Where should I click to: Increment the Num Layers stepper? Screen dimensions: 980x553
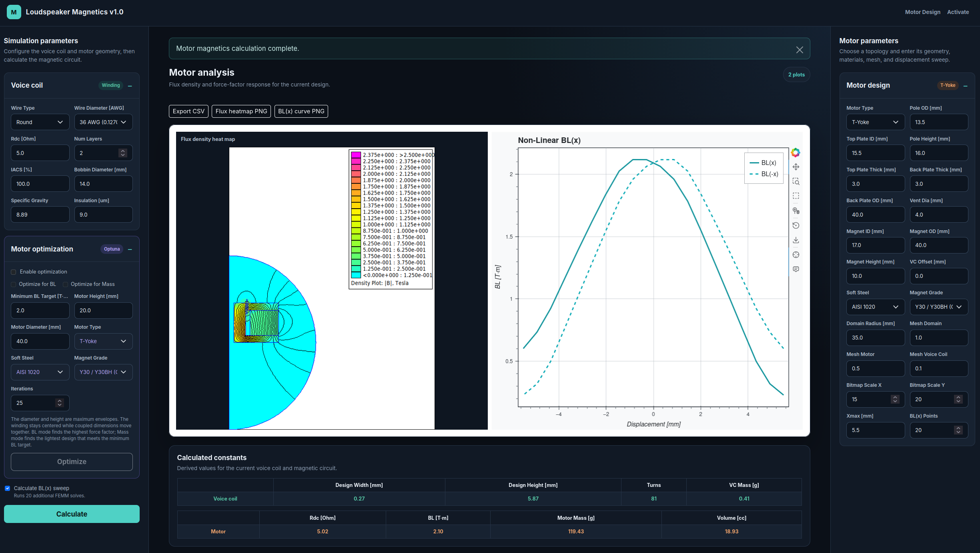pyautogui.click(x=123, y=151)
